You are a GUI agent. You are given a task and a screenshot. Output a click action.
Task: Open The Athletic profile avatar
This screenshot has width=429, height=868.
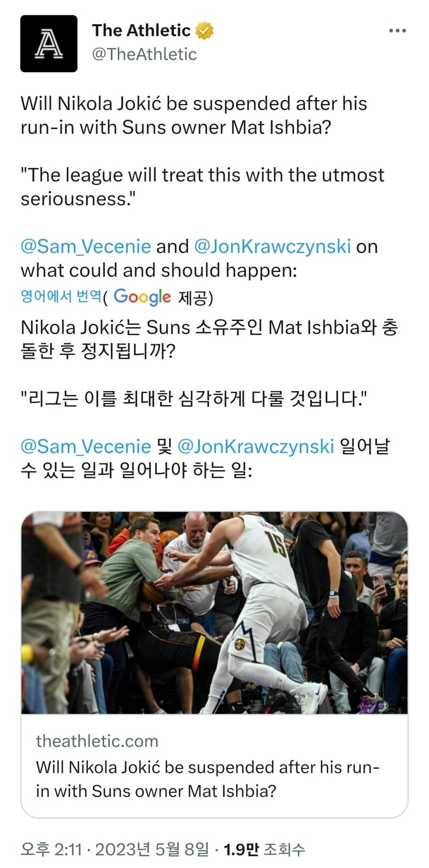(x=49, y=43)
